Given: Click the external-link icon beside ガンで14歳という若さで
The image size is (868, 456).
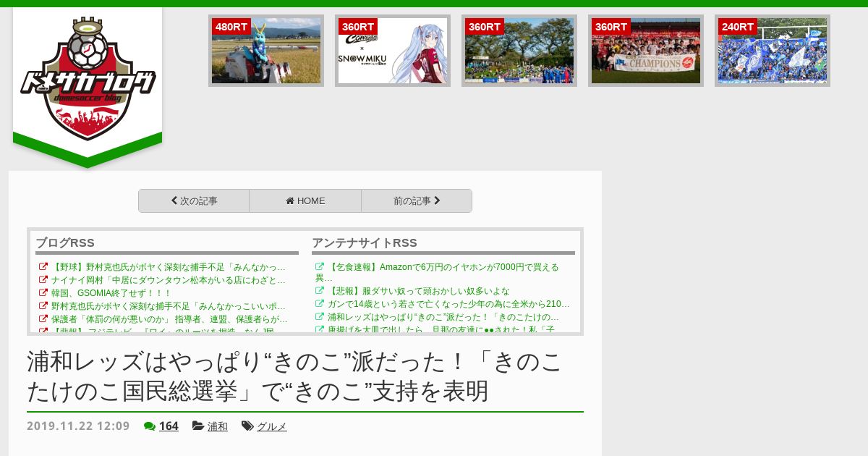Looking at the screenshot, I should tap(320, 304).
